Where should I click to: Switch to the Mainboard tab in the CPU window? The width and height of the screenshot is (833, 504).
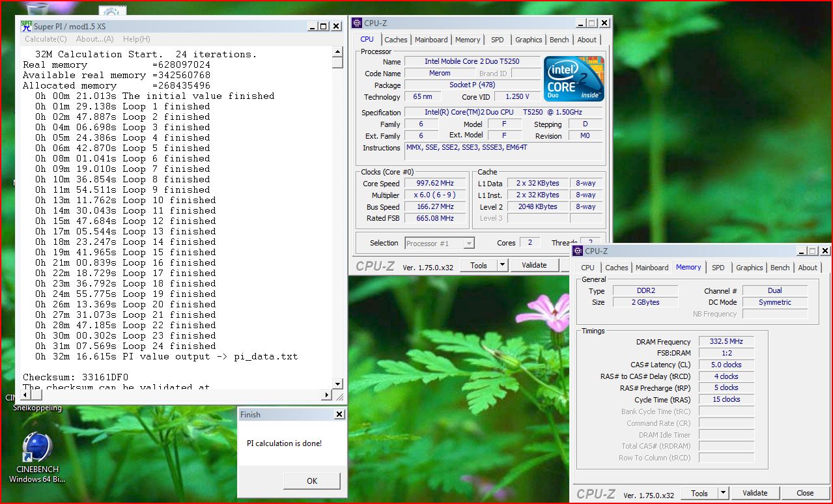click(x=431, y=40)
